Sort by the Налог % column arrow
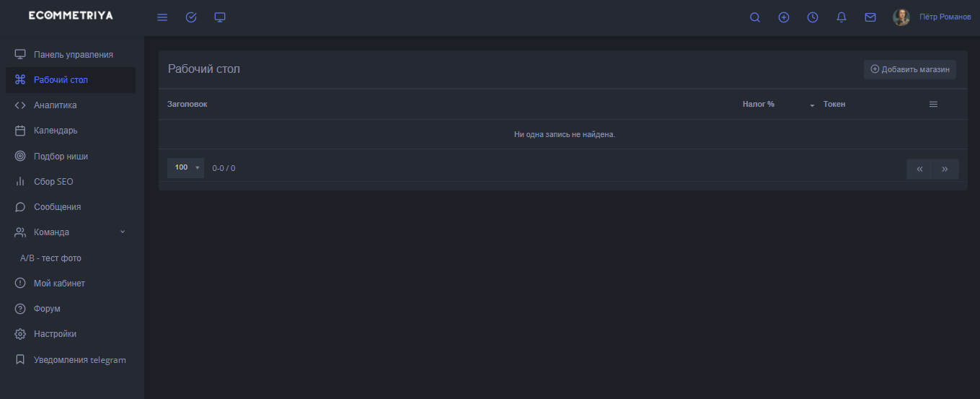The height and width of the screenshot is (399, 980). pyautogui.click(x=812, y=105)
